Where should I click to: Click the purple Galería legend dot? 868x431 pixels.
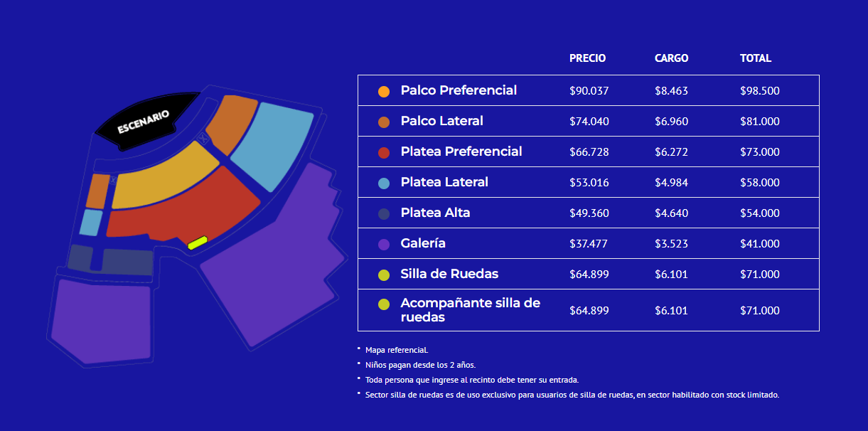[384, 245]
